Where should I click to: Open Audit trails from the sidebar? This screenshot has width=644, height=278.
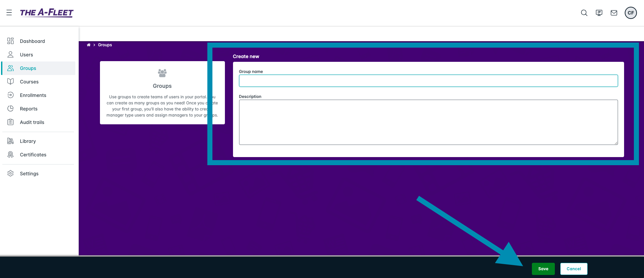pyautogui.click(x=32, y=122)
